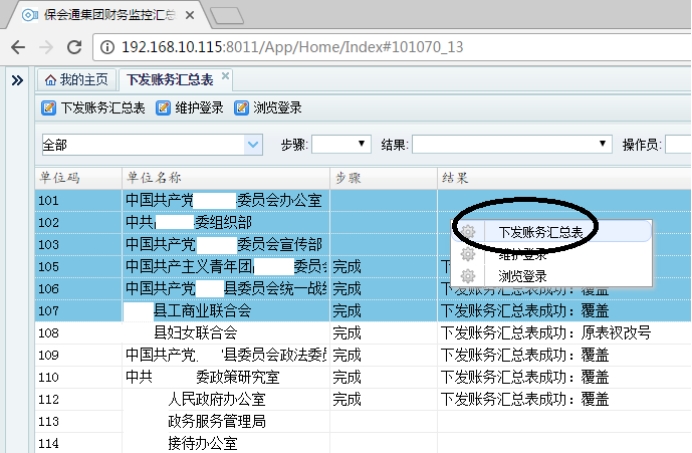Select row with unit code 109
The height and width of the screenshot is (453, 692).
(x=363, y=355)
